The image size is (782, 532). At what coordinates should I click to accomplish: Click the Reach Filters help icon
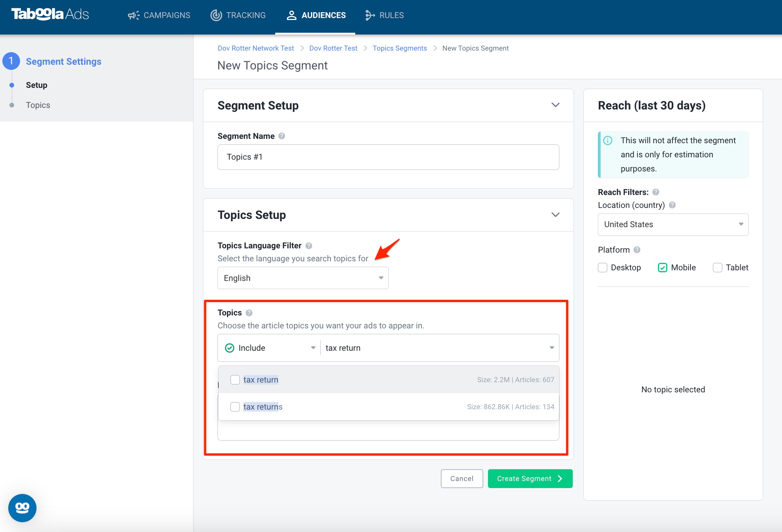click(656, 192)
